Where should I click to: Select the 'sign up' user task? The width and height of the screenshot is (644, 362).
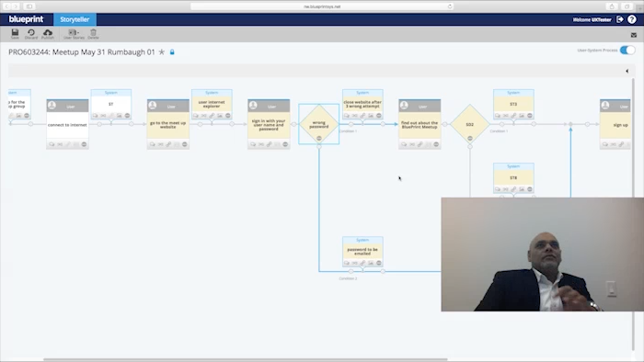[615, 125]
